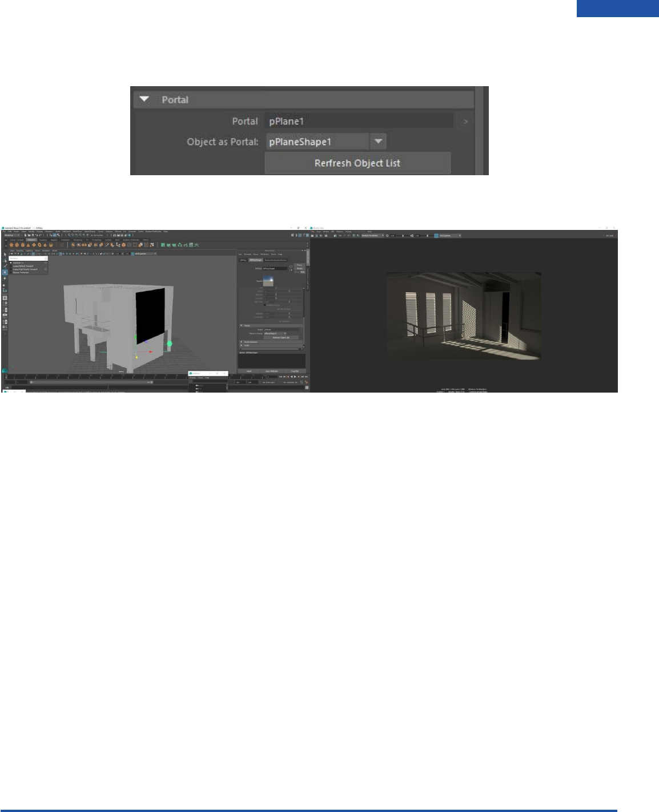Screen dimensions: 659x812
Task: Click Copy Tab at Attribute Editor bottom
Action: click(x=295, y=371)
